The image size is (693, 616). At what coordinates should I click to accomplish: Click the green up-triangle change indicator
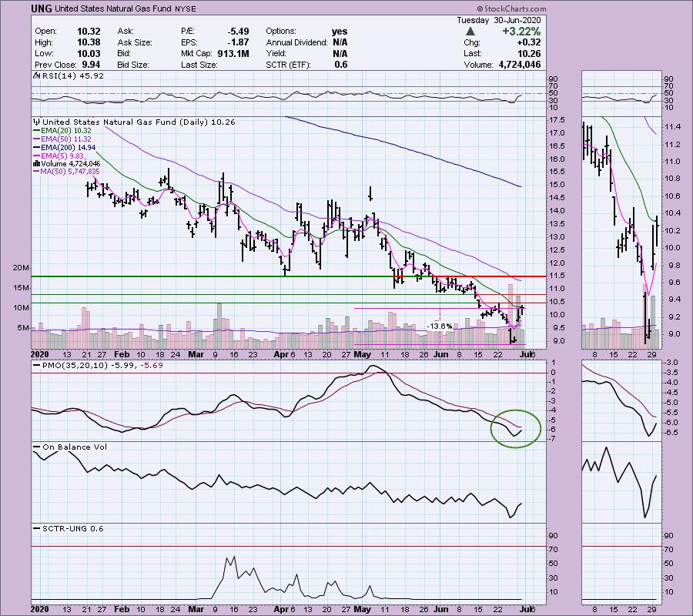point(470,32)
